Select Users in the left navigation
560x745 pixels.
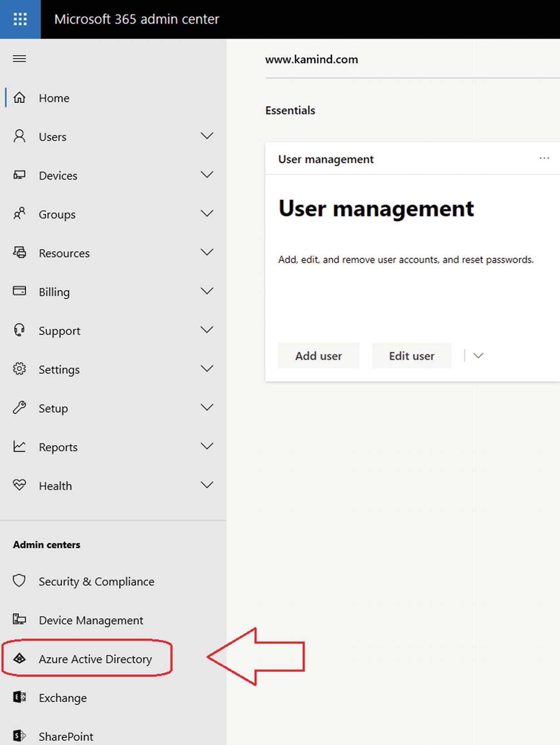click(53, 137)
